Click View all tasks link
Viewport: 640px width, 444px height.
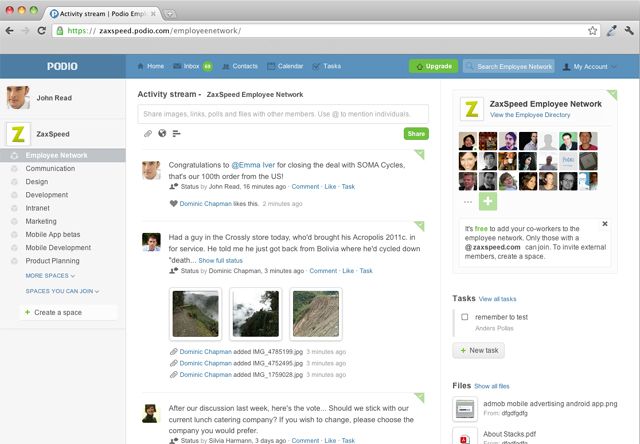tap(497, 299)
